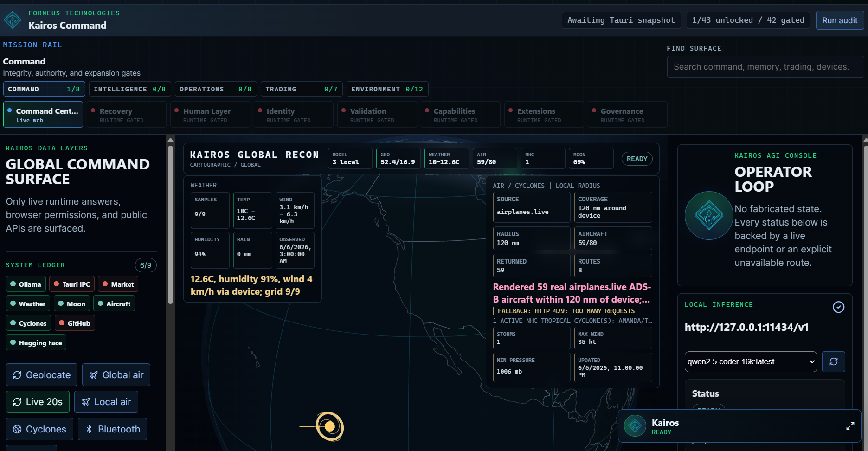Click the AIR 59/80 header stat
868x451 pixels.
coord(495,158)
